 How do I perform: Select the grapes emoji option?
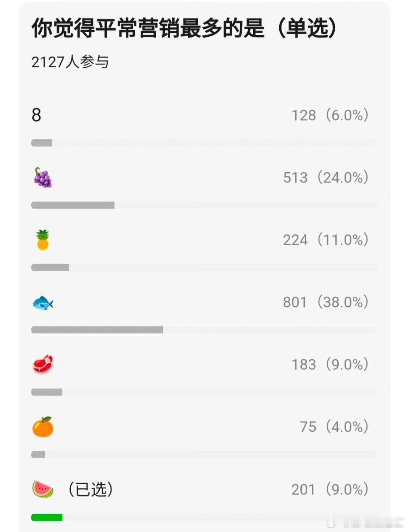[x=42, y=178]
